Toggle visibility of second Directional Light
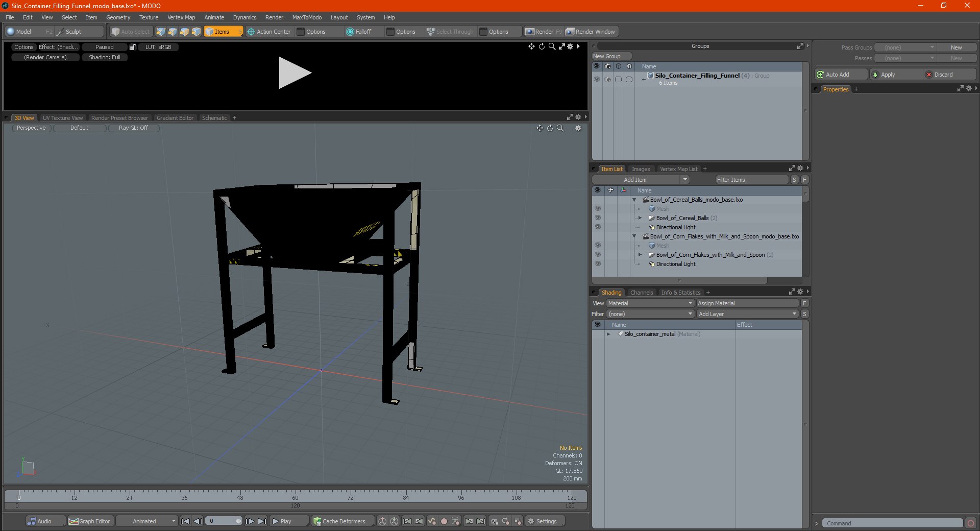 pyautogui.click(x=598, y=264)
